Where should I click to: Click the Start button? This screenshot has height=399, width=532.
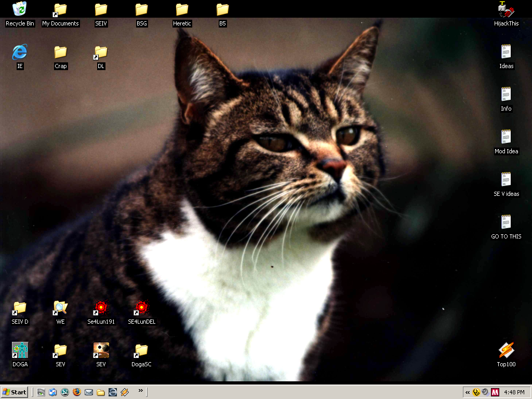[15, 392]
